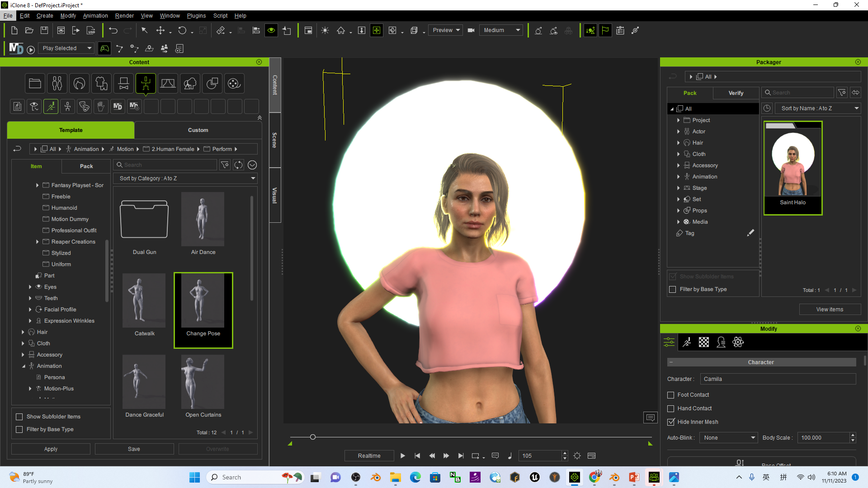868x488 pixels.
Task: Toggle the Hide Inner Mesh checkbox
Action: [671, 422]
